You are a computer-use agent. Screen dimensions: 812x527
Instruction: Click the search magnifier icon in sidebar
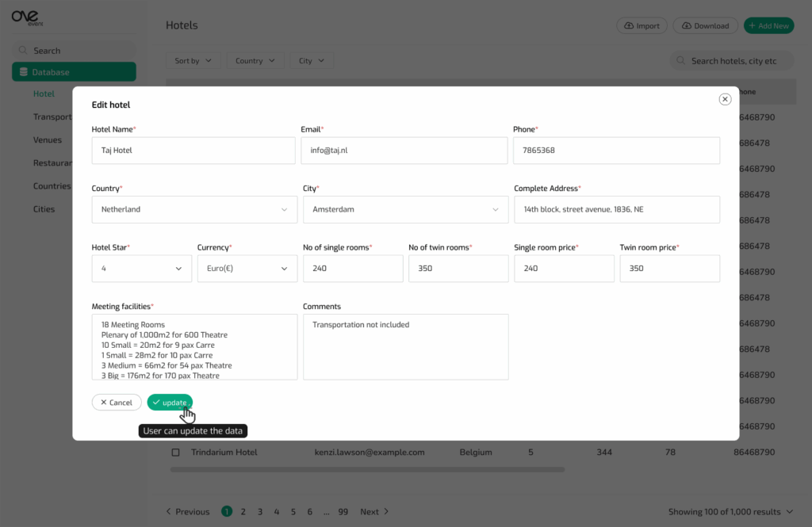pos(23,51)
